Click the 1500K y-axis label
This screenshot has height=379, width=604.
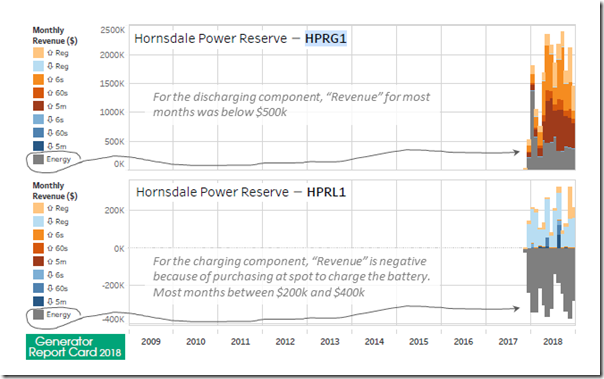112,84
